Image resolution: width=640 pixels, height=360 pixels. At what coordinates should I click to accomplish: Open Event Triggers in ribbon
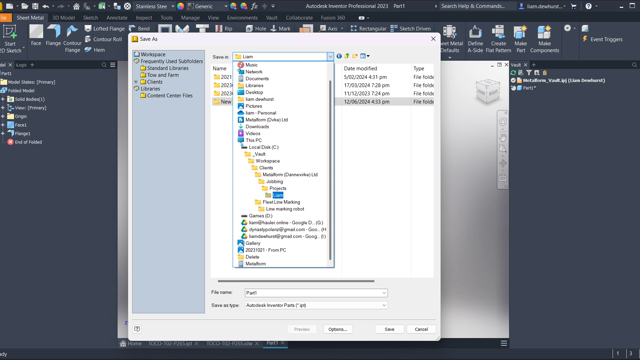coord(602,39)
